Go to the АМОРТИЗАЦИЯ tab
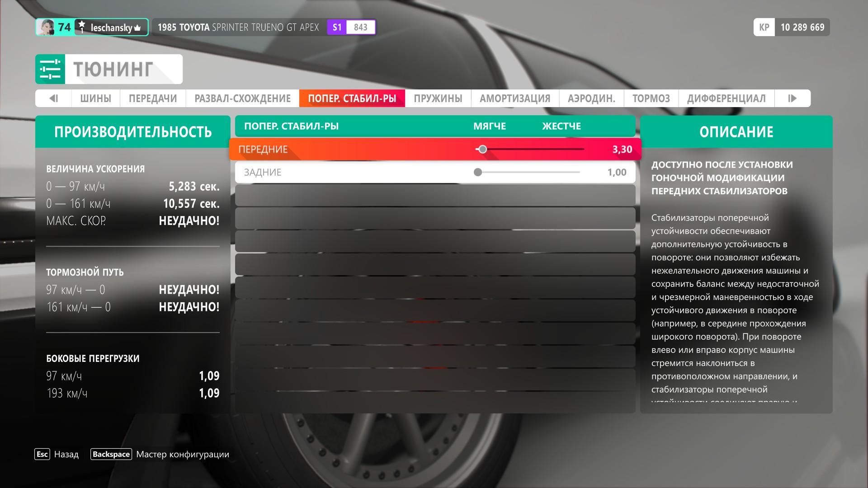 (x=515, y=98)
